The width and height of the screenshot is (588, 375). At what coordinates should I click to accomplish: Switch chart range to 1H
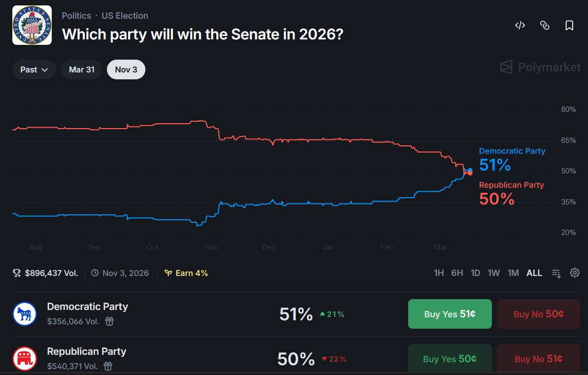coord(439,273)
